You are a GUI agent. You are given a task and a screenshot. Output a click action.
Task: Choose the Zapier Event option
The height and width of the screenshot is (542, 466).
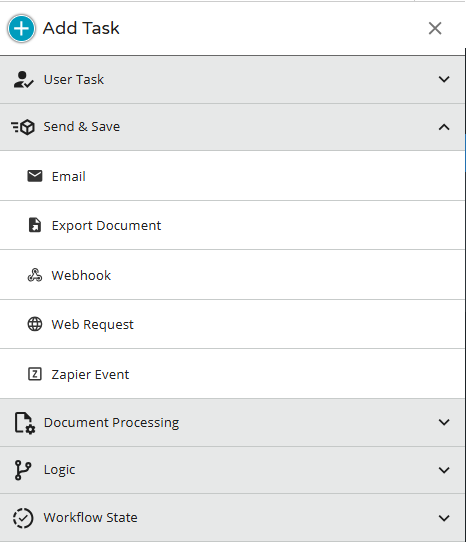click(232, 374)
